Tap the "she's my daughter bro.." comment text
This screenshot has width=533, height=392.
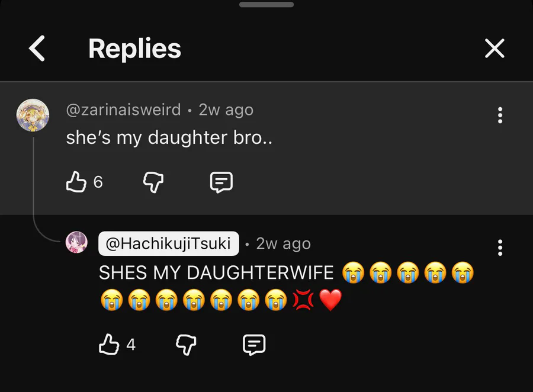pyautogui.click(x=169, y=138)
